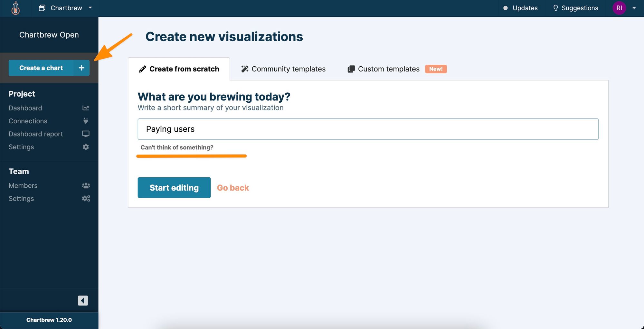Image resolution: width=644 pixels, height=329 pixels.
Task: Open the Custom templates tab
Action: click(388, 69)
